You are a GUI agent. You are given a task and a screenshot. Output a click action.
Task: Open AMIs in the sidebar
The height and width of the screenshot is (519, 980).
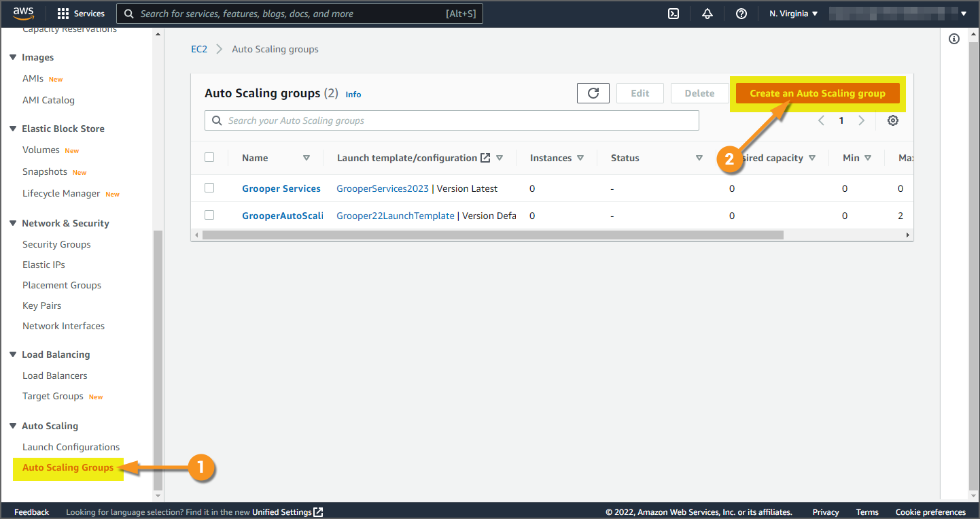pos(33,79)
